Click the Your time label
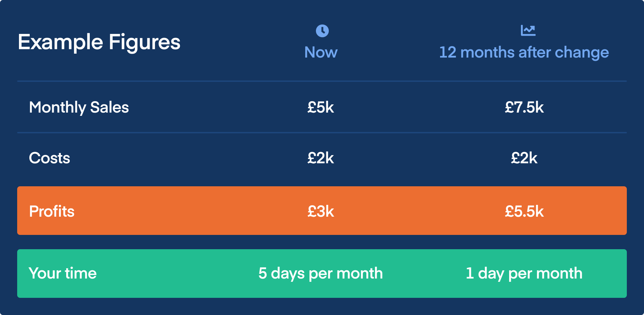This screenshot has height=315, width=644. click(x=63, y=274)
